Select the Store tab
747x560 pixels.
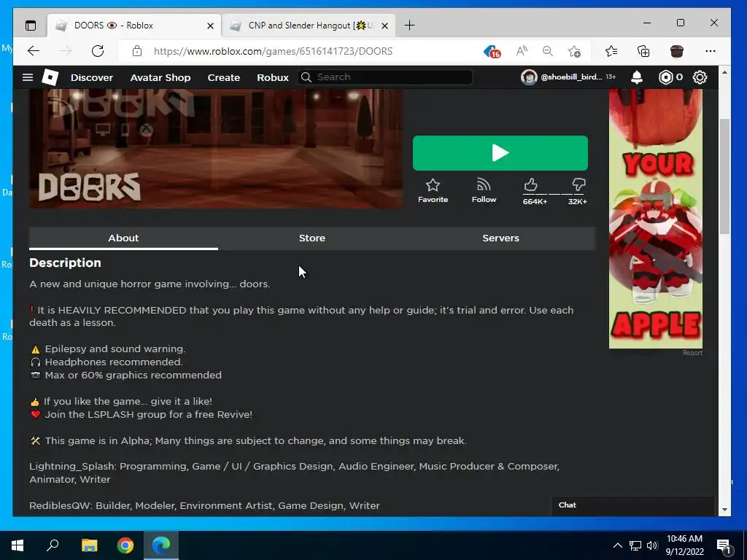(312, 238)
